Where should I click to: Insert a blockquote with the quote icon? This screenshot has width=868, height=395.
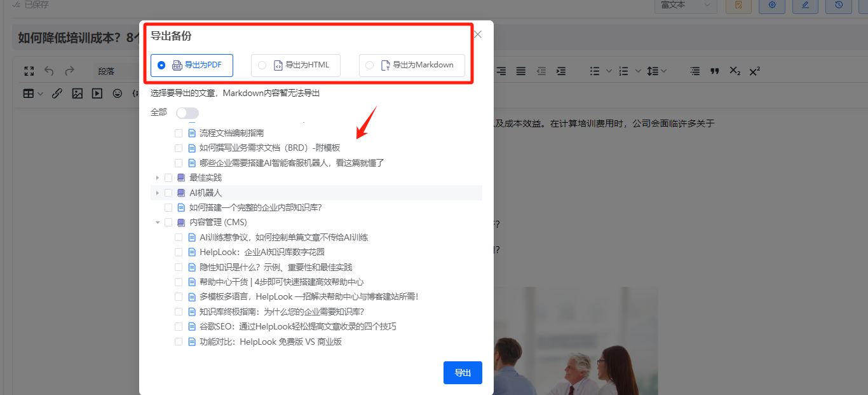tap(715, 71)
